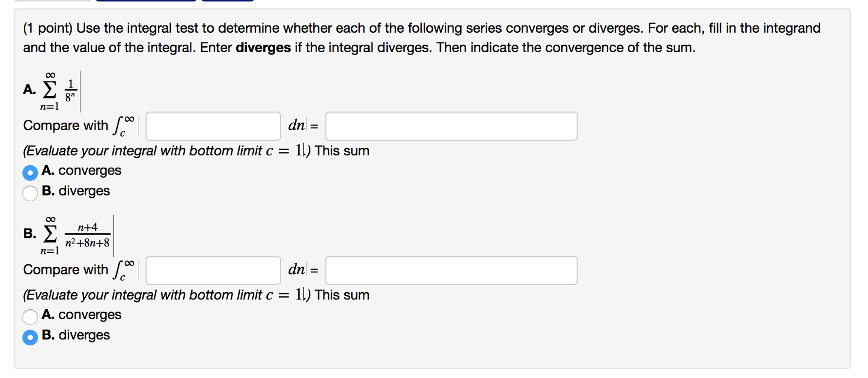Image resolution: width=868 pixels, height=378 pixels.
Task: Click the label text B. diverges under series B
Action: 76,336
